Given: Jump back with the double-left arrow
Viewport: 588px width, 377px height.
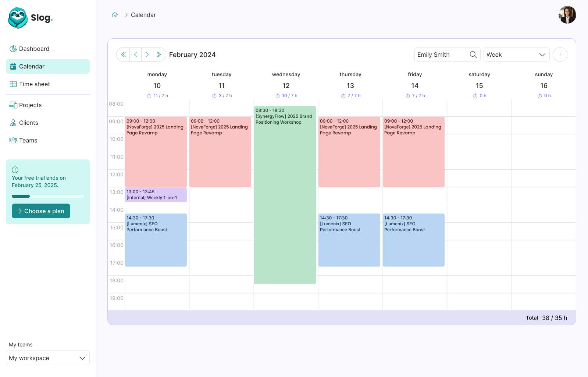Looking at the screenshot, I should [x=123, y=54].
